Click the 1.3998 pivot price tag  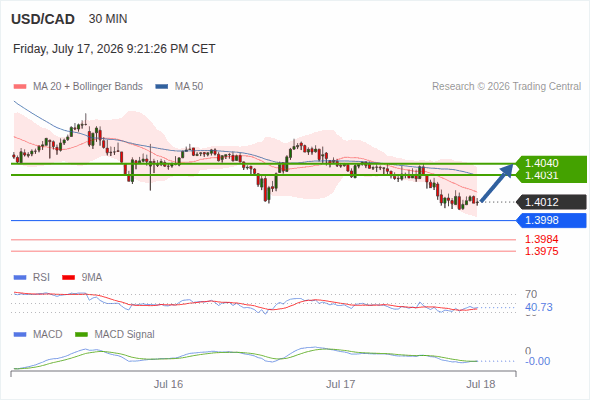pyautogui.click(x=551, y=220)
